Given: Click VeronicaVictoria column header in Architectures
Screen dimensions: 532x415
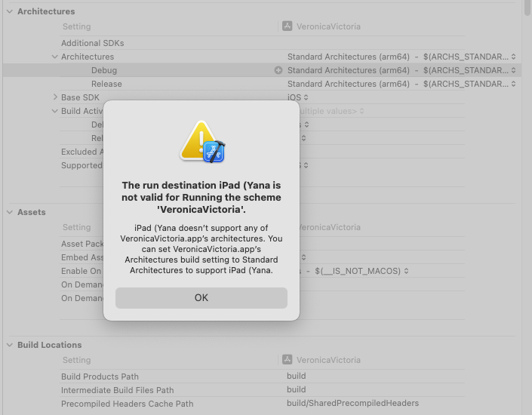Looking at the screenshot, I should click(328, 26).
